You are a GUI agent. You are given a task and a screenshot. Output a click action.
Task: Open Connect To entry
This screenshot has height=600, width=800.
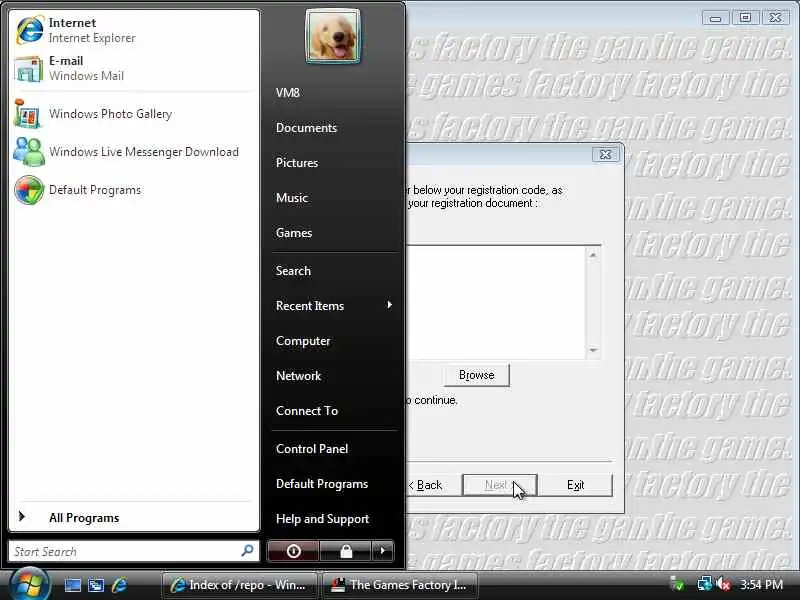pos(307,411)
